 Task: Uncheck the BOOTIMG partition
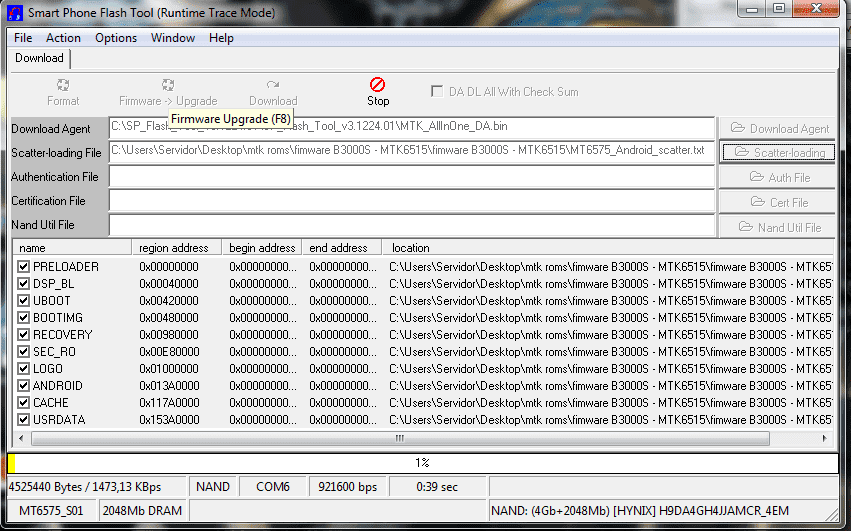pos(23,318)
